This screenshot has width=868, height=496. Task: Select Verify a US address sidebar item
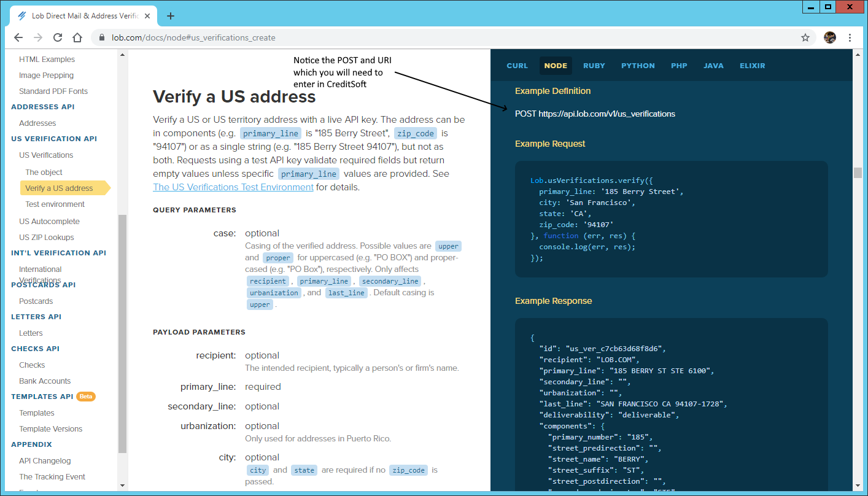(64, 188)
